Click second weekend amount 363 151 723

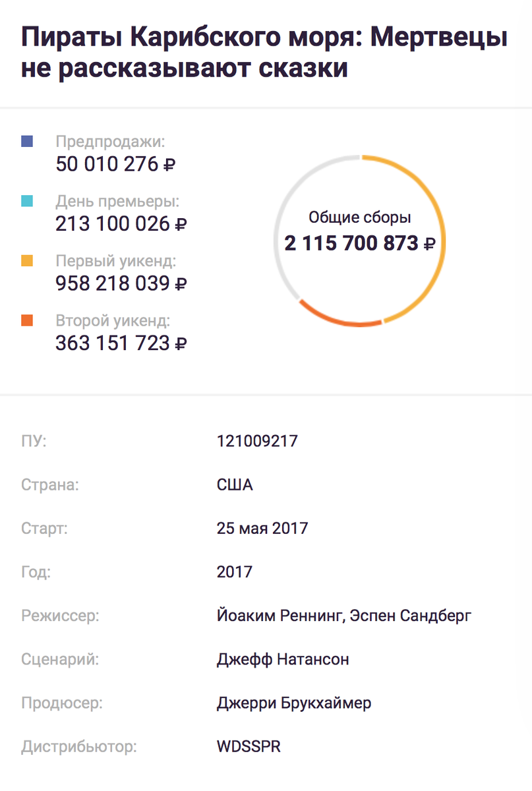(121, 343)
